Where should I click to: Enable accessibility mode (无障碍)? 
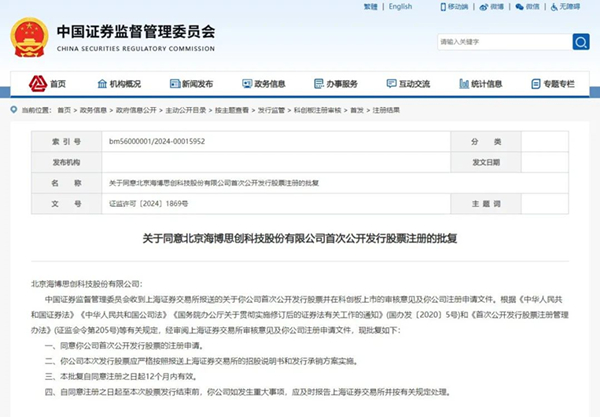pyautogui.click(x=570, y=7)
